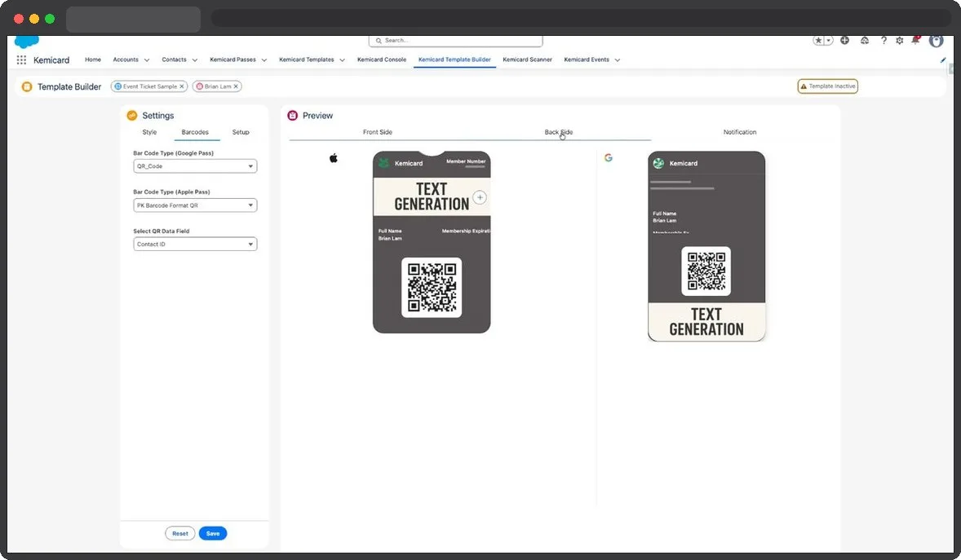Click the Kemicard logo on Apple pass
Screen dimensions: 961x560
[383, 163]
